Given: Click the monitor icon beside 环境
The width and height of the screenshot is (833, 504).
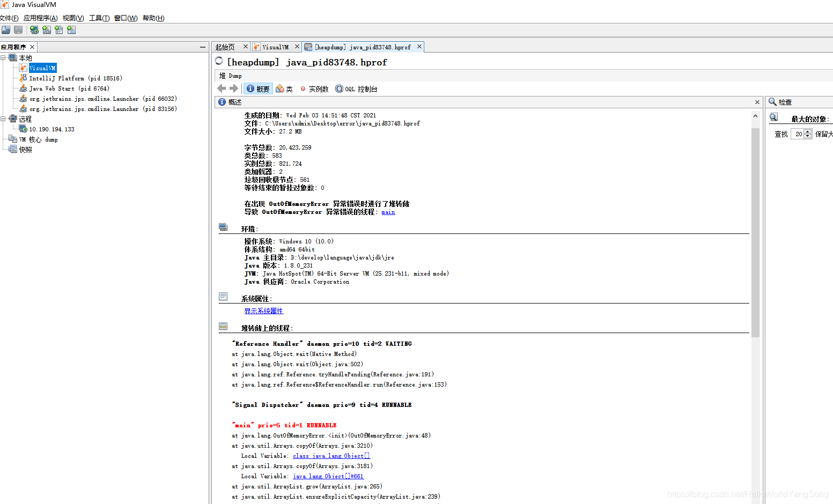Looking at the screenshot, I should click(x=223, y=227).
